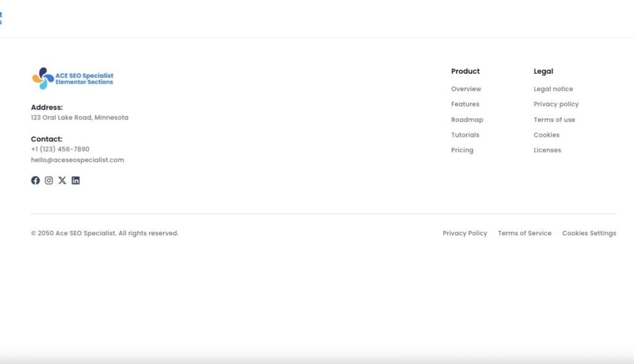The image size is (634, 364).
Task: Click Privacy policy under Legal column
Action: click(556, 104)
